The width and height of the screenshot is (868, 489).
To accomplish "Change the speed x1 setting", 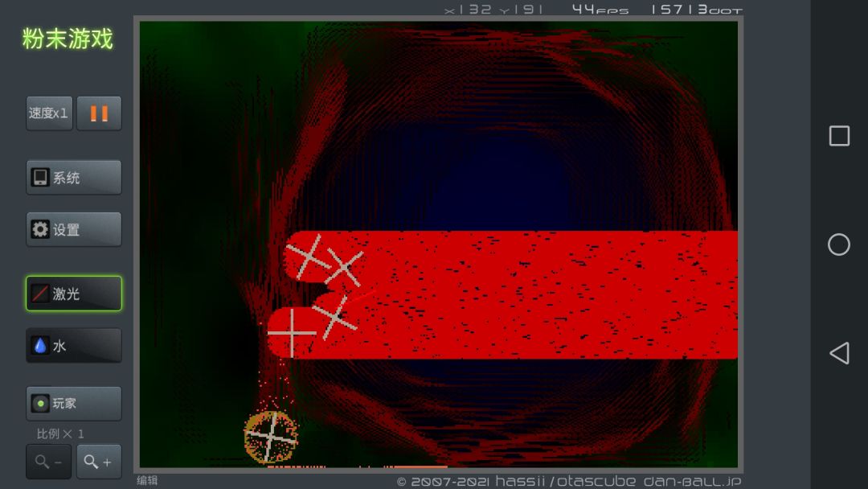I will [x=49, y=113].
